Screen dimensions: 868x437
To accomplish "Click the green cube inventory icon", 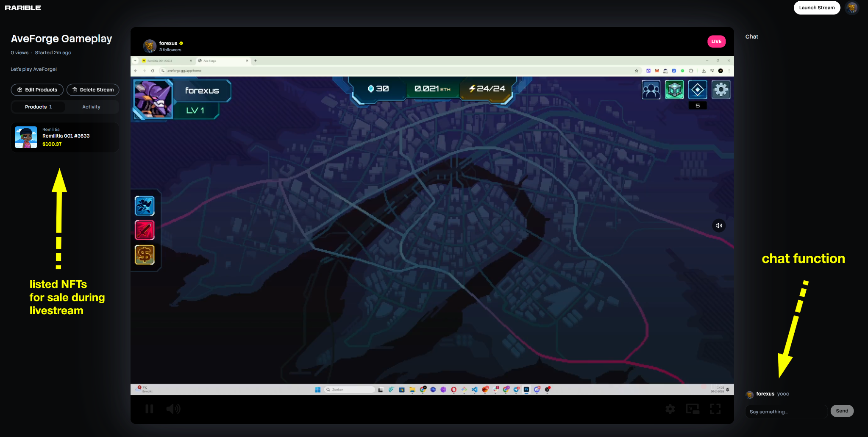I will click(674, 90).
